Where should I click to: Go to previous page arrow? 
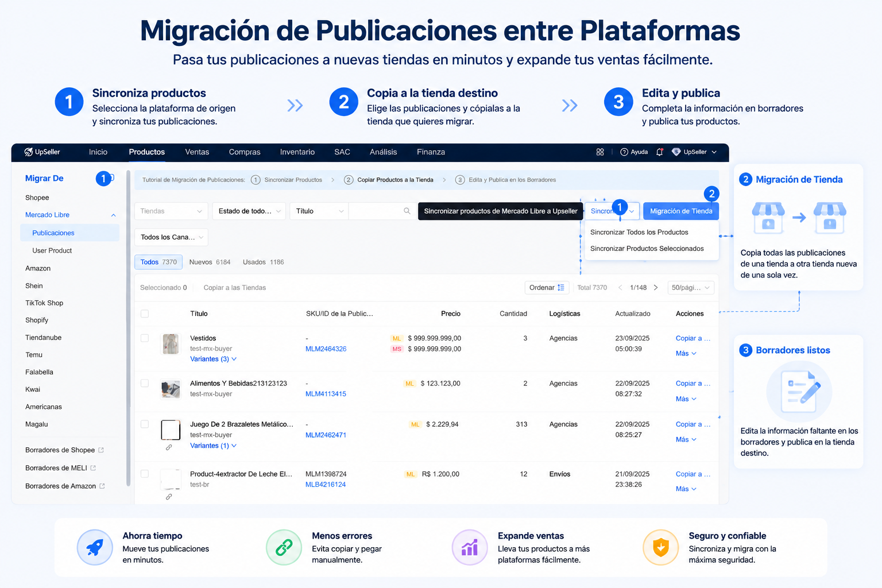click(x=620, y=288)
